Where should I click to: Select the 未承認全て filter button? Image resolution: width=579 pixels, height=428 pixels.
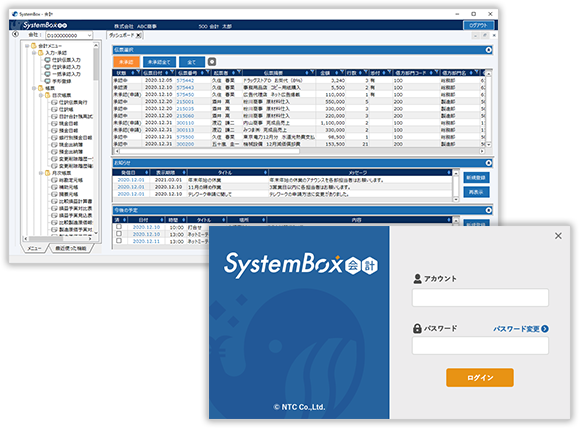pos(159,62)
